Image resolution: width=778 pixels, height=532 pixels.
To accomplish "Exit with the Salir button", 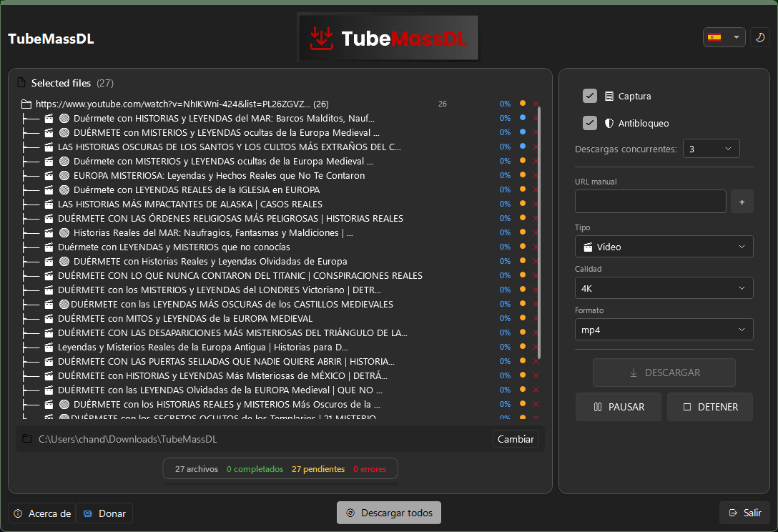I will (x=744, y=513).
